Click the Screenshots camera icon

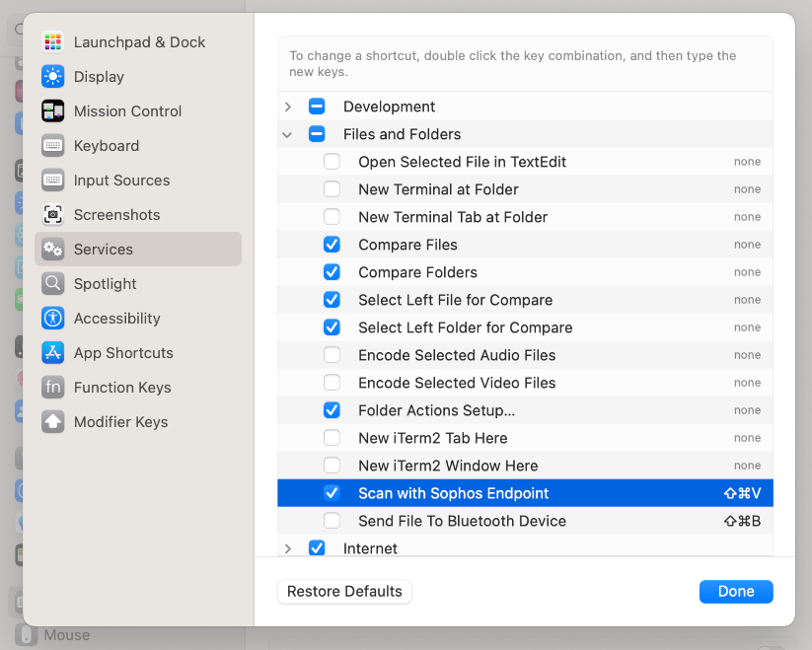[x=53, y=215]
